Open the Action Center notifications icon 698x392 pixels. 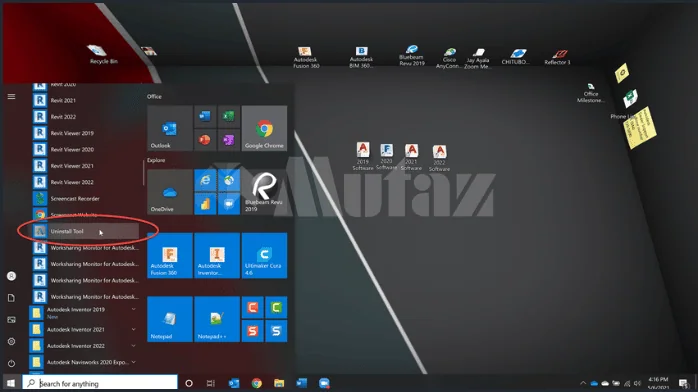tap(683, 383)
